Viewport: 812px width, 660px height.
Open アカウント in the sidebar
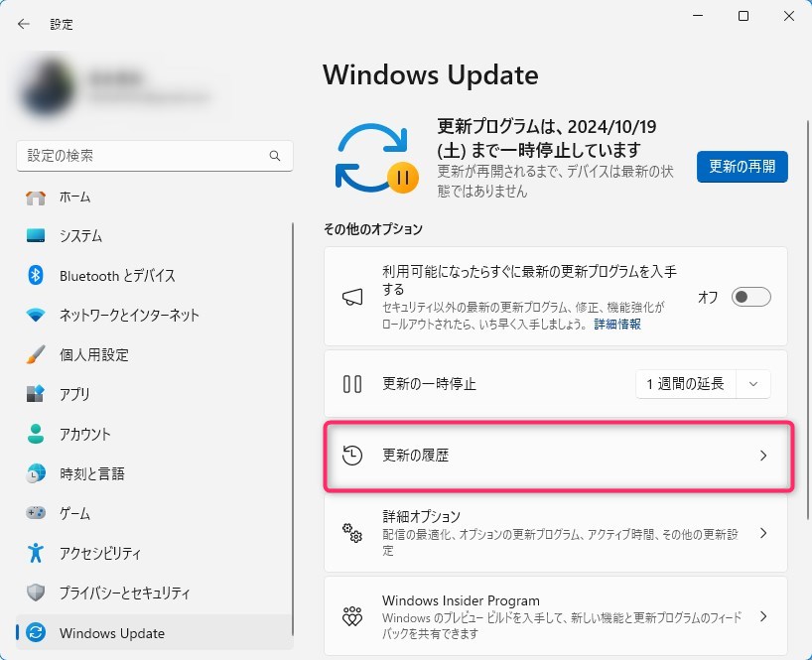pos(85,435)
